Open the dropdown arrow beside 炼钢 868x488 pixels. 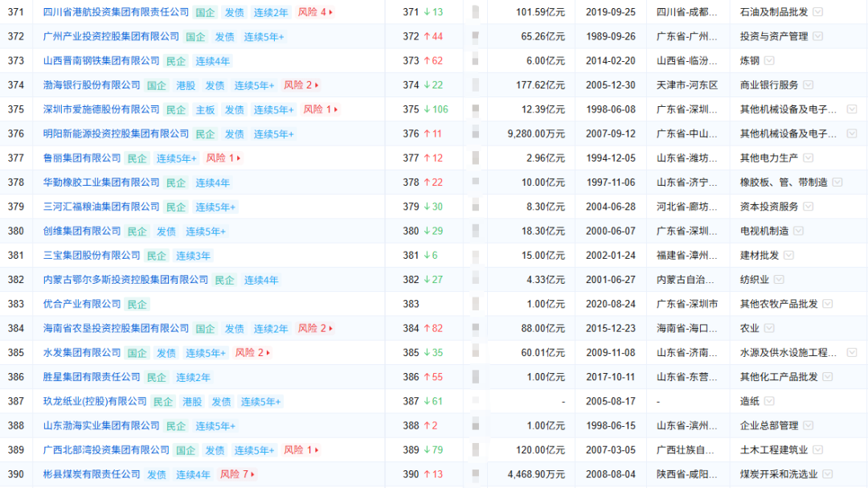point(769,61)
